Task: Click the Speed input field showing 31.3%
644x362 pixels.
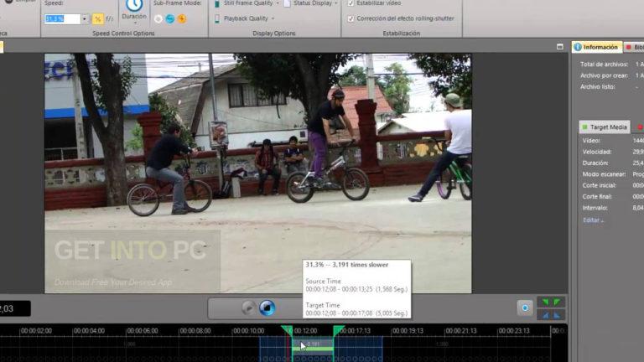Action: pos(62,19)
